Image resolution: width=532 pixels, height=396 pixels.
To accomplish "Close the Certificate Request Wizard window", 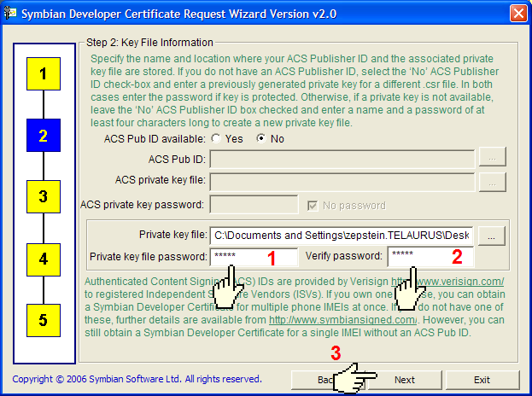I will (x=518, y=14).
